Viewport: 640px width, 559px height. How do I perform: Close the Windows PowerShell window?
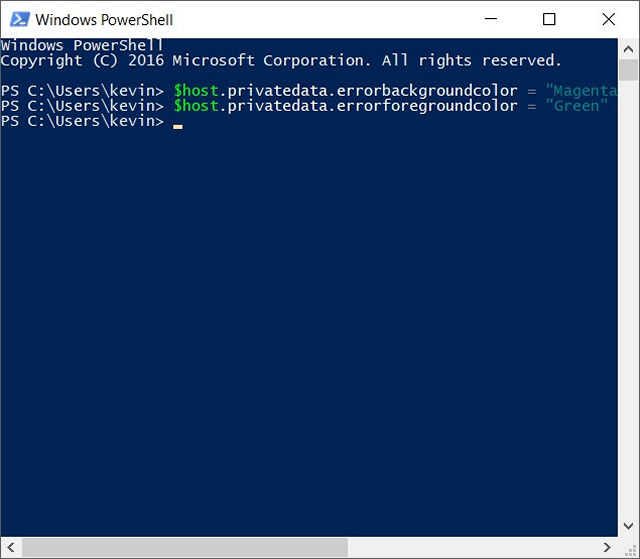(x=608, y=19)
